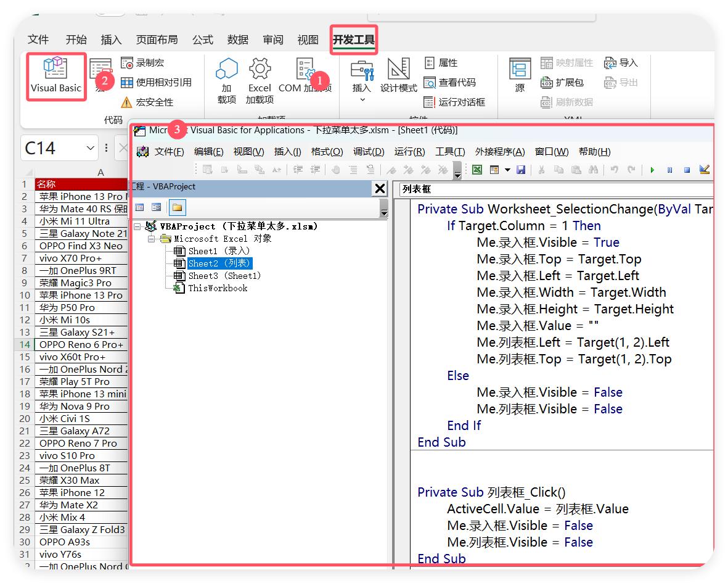Click the green View Microsoft Excel icon
This screenshot has height=583, width=728.
(x=477, y=170)
